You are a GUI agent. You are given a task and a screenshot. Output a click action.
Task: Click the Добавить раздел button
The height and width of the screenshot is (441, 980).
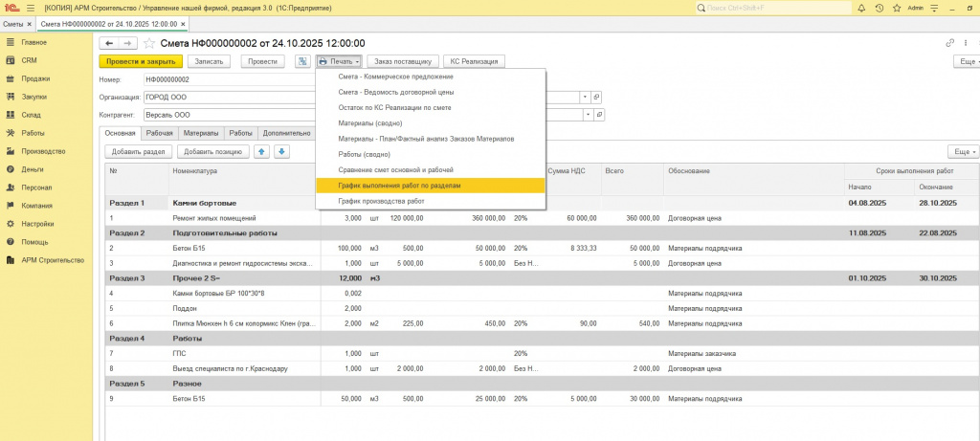(x=139, y=151)
